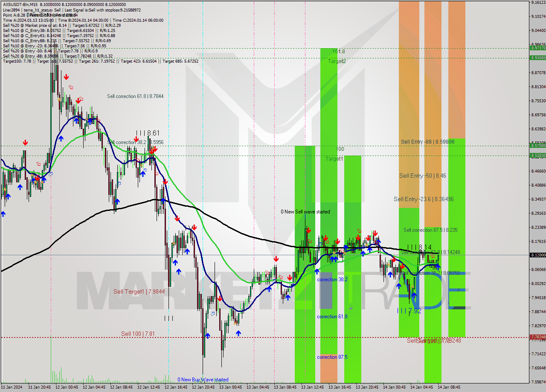Click the '0 New Sell wave started' mid-chart label

(x=305, y=212)
